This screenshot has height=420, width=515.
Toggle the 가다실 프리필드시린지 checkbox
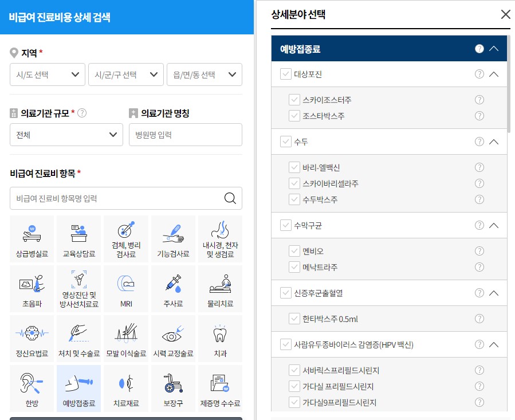tap(294, 386)
